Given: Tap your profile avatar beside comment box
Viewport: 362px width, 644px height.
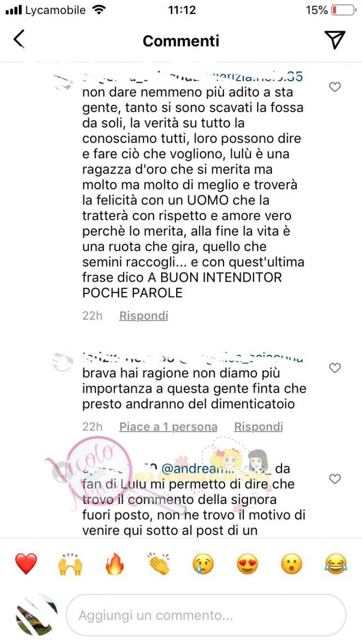Looking at the screenshot, I should (36, 615).
